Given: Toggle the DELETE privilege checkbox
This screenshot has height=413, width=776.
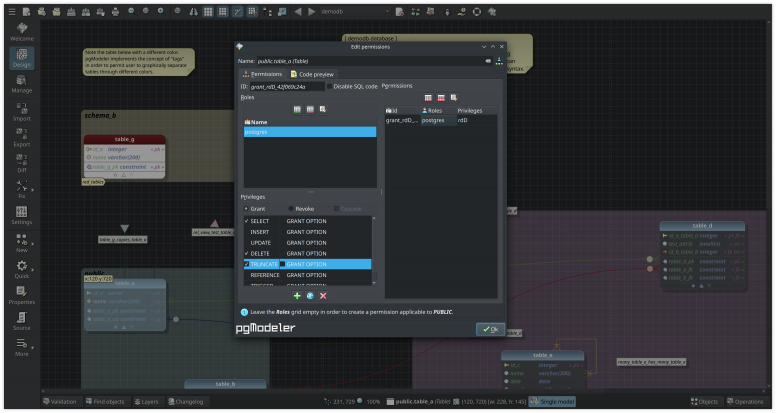Looking at the screenshot, I should pyautogui.click(x=246, y=253).
